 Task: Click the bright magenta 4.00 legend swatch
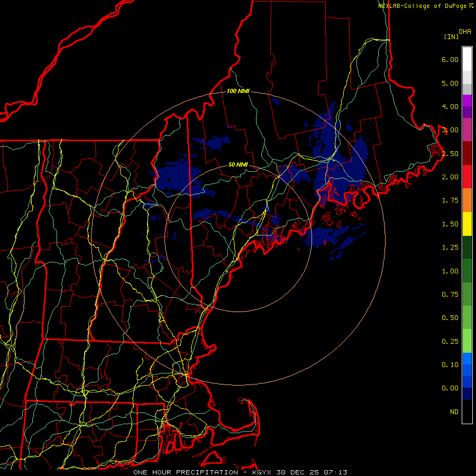pyautogui.click(x=467, y=100)
